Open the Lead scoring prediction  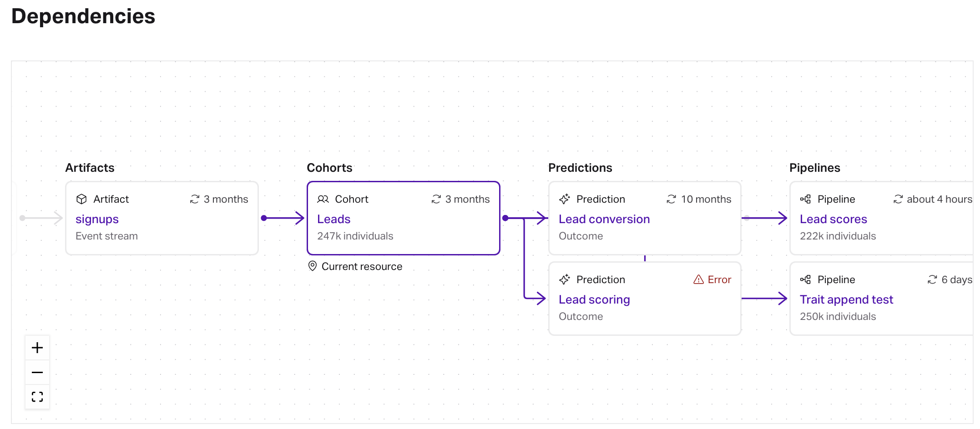click(x=594, y=299)
